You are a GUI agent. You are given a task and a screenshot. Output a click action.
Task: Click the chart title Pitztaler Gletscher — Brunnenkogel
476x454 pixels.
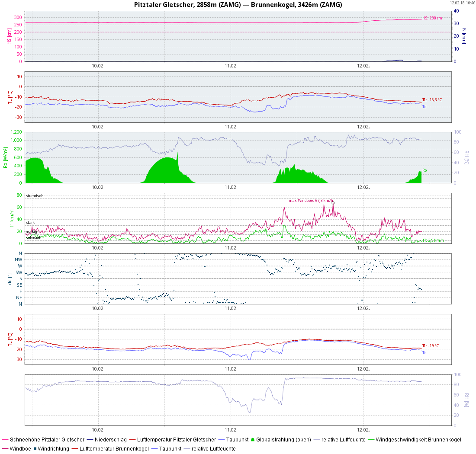(238, 5)
